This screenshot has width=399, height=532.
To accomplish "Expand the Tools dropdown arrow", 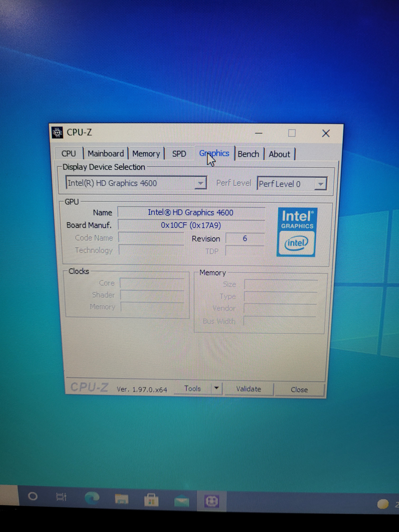I will click(217, 388).
